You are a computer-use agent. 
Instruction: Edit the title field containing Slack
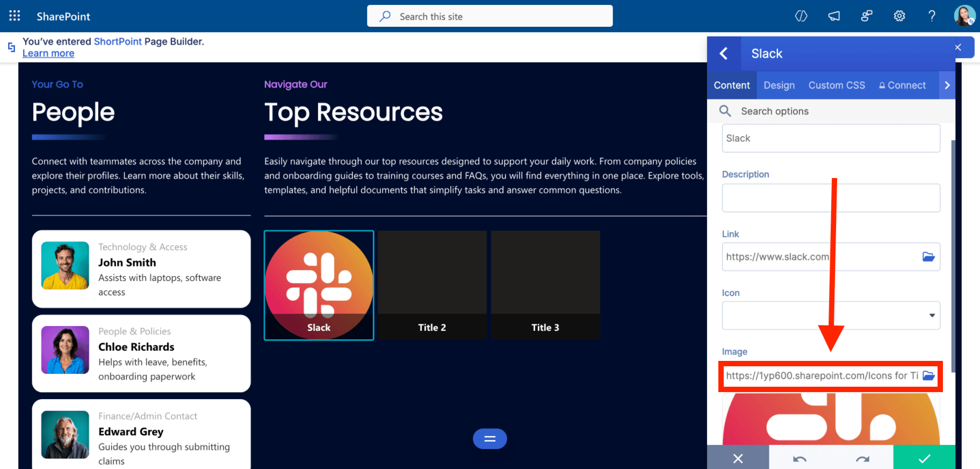(831, 138)
